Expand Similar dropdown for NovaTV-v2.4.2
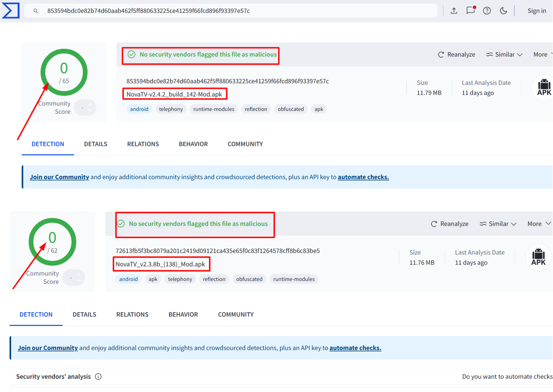This screenshot has width=553, height=392. (x=504, y=54)
